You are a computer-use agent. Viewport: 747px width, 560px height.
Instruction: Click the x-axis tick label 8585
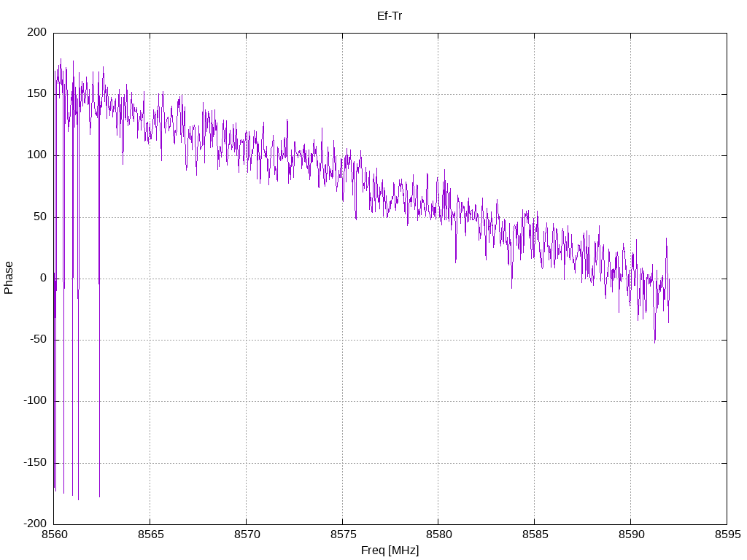(535, 534)
